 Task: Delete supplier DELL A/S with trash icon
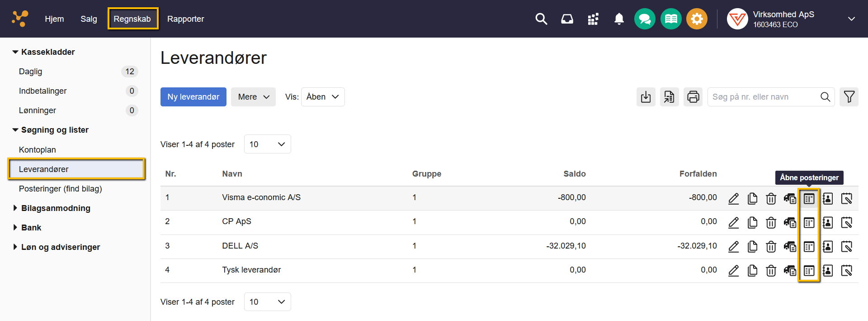pos(771,247)
